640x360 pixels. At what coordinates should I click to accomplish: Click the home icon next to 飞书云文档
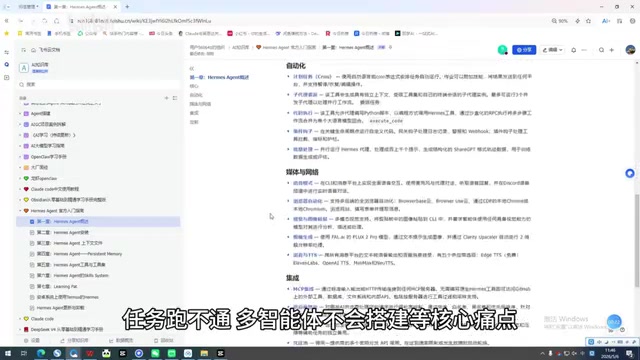point(33,50)
